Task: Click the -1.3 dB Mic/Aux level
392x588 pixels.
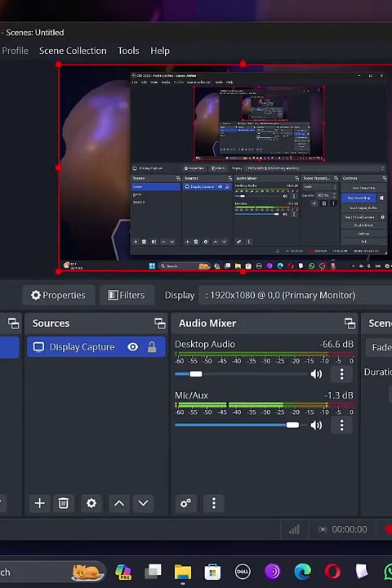Action: click(339, 395)
